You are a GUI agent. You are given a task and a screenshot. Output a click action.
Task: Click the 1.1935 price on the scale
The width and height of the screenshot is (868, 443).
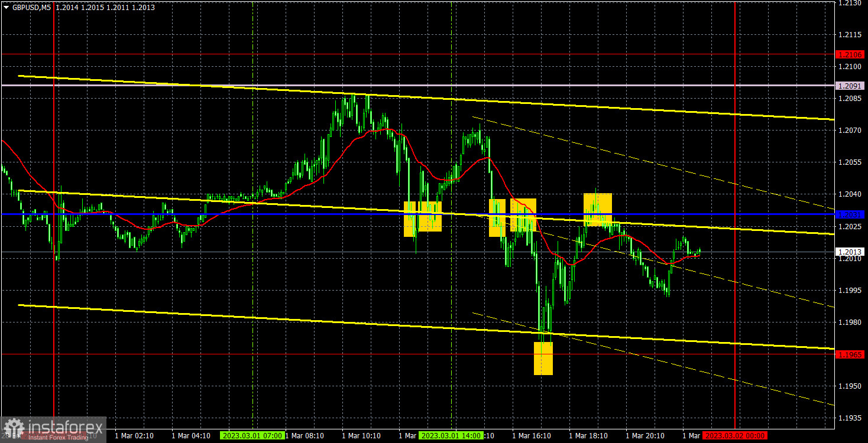click(850, 418)
